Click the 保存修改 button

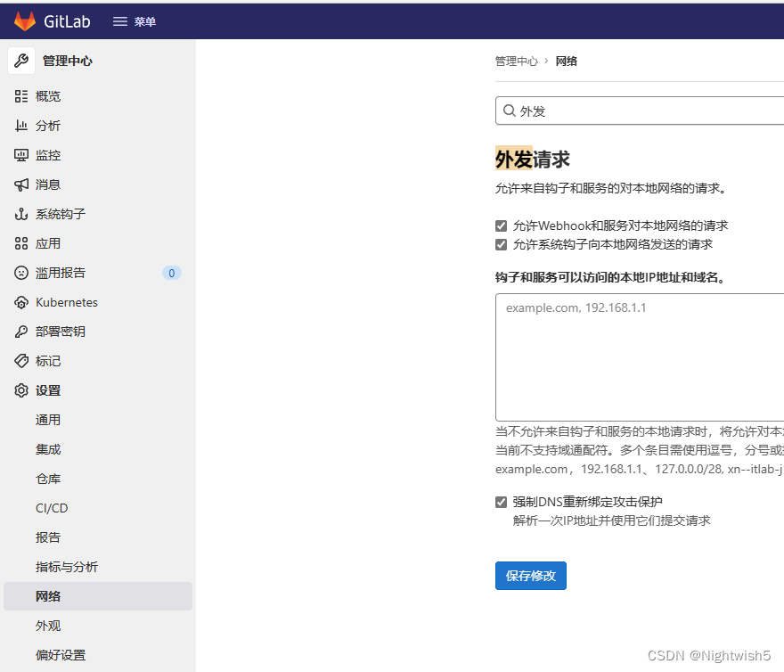point(530,575)
